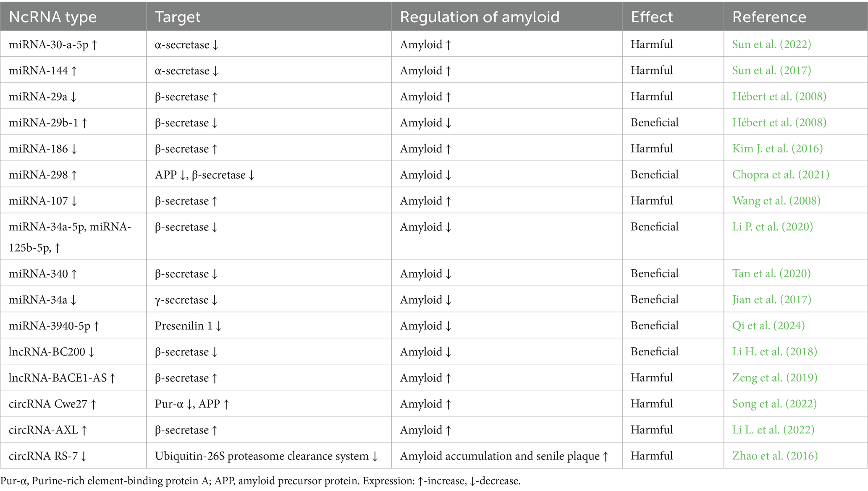868x491 pixels.
Task: Select the miRNA-3940-5p table cell
Action: pos(73,326)
